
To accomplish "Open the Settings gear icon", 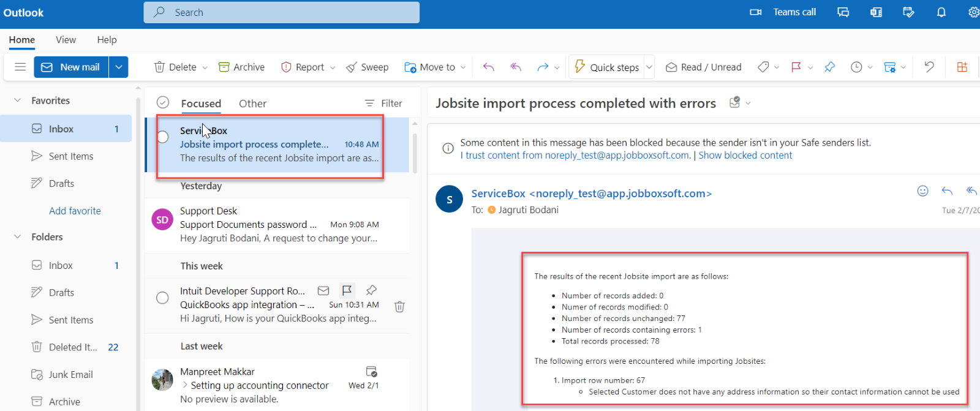I will (973, 12).
